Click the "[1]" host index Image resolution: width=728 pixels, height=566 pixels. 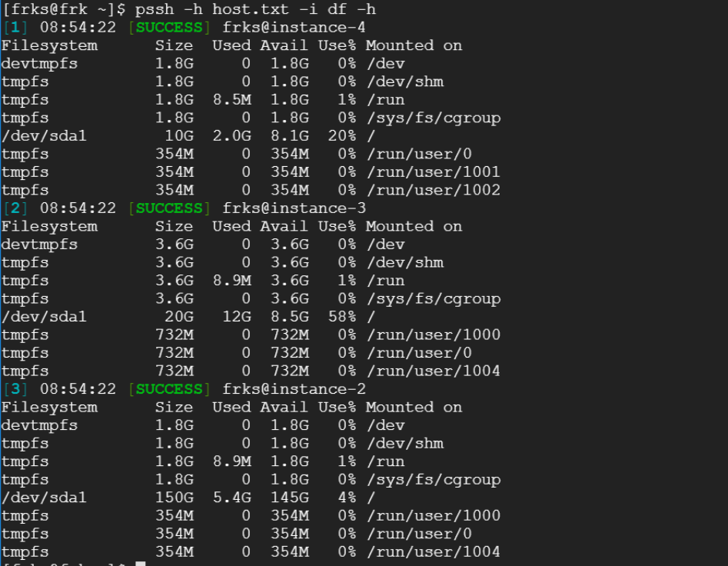[15, 28]
